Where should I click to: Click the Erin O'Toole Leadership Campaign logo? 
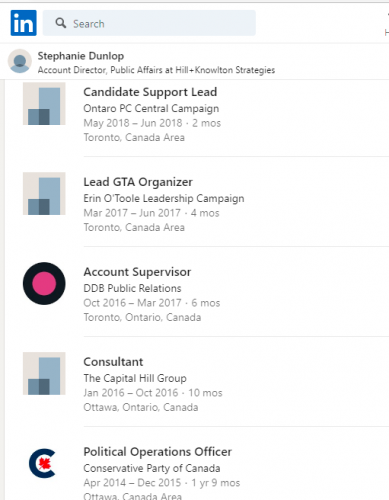44,194
